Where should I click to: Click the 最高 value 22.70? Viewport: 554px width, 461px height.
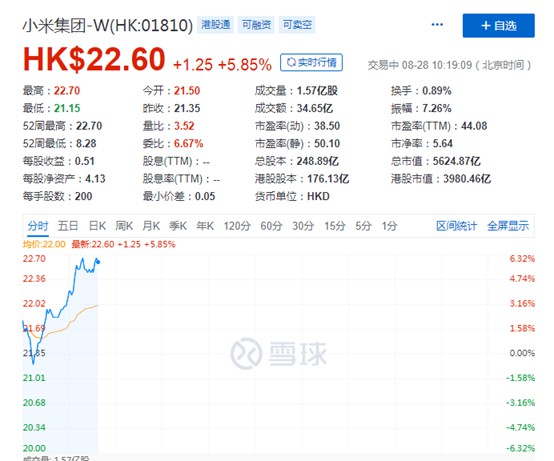pos(67,91)
